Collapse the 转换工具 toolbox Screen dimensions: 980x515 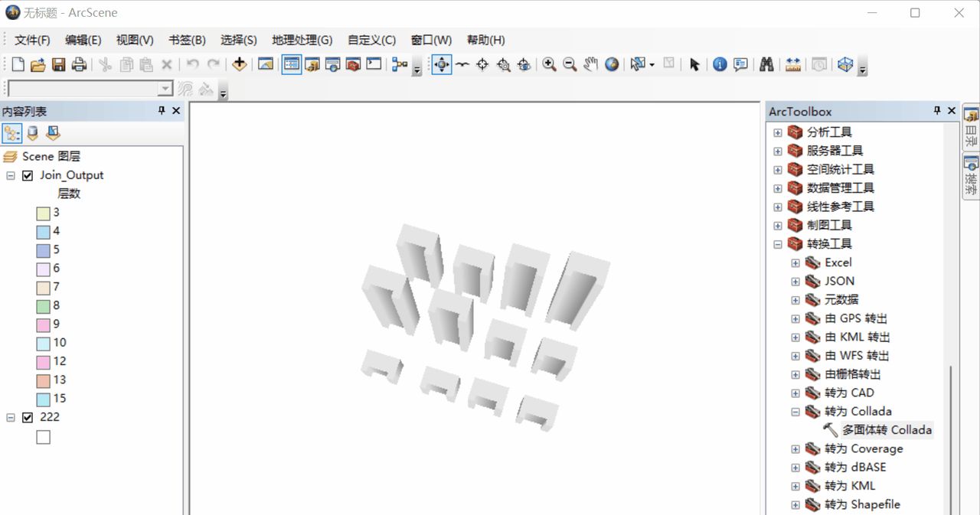pos(778,244)
